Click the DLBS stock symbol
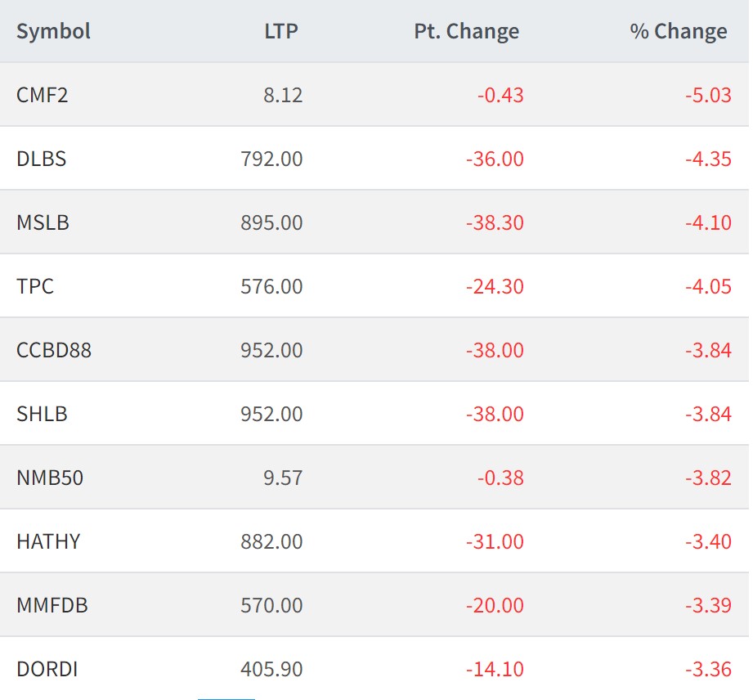This screenshot has width=753, height=700. point(42,159)
